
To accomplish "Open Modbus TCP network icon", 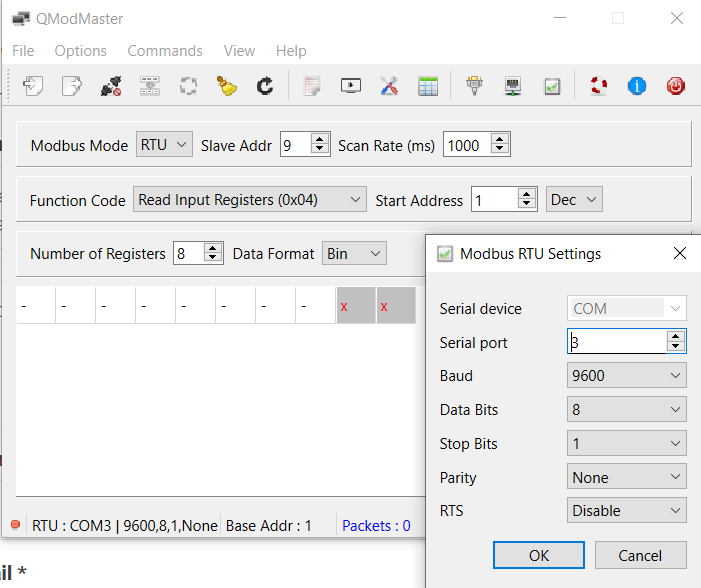I will 513,86.
